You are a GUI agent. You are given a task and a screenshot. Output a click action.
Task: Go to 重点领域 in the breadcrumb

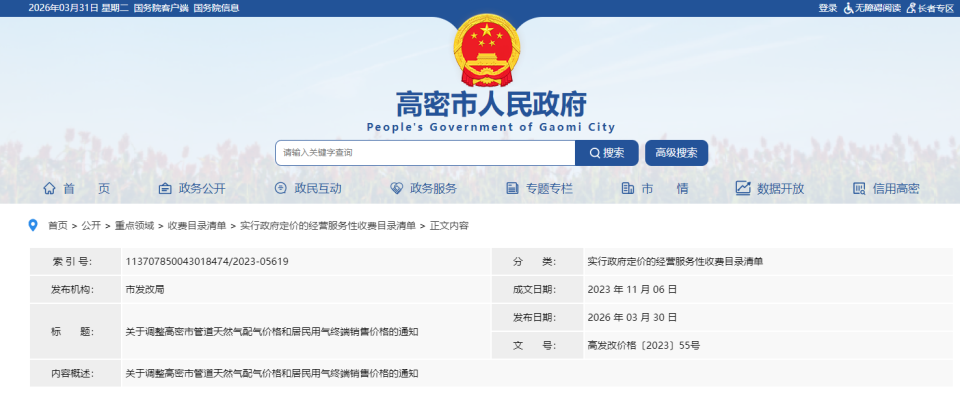coord(134,225)
